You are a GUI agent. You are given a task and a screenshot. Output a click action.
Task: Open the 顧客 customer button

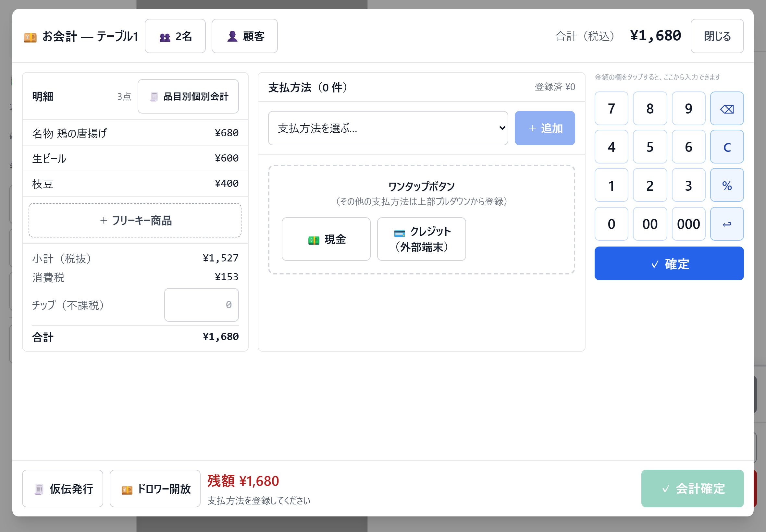(x=244, y=36)
